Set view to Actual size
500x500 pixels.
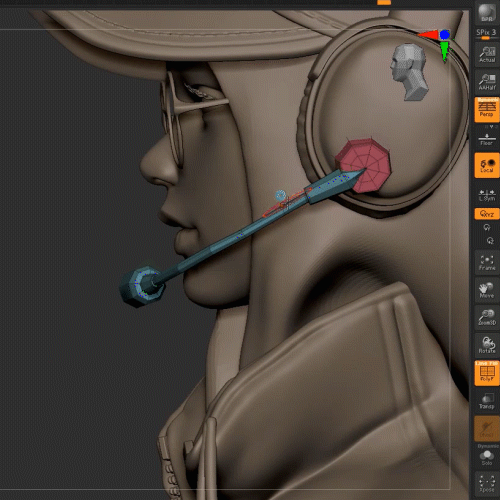(487, 55)
